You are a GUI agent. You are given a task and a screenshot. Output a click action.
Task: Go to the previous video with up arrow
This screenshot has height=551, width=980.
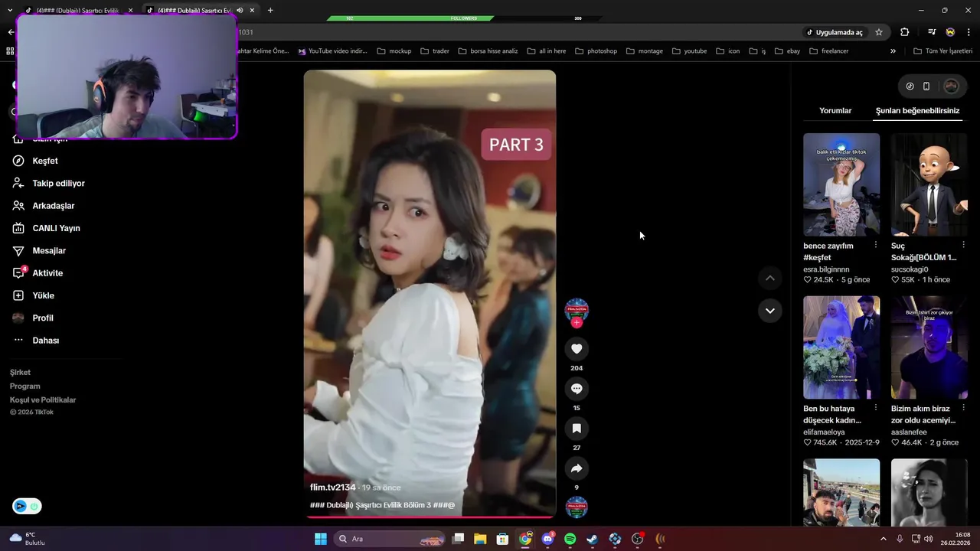coord(769,279)
